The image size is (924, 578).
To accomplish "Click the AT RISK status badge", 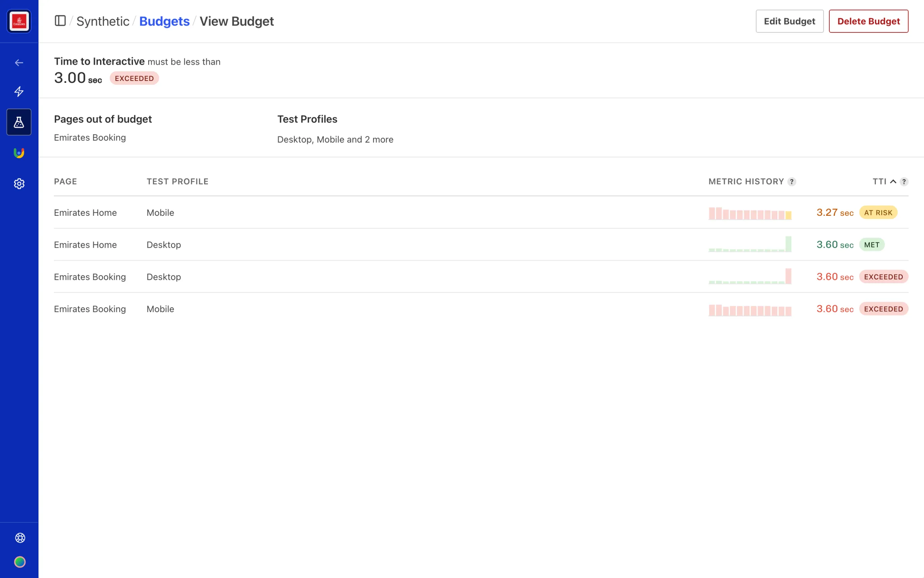I will point(878,213).
